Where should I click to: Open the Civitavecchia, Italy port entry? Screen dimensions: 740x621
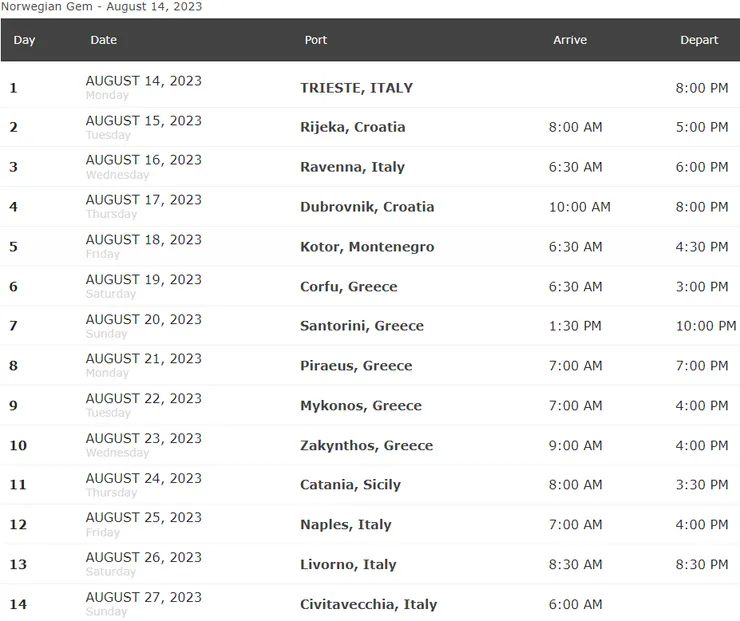coord(368,604)
